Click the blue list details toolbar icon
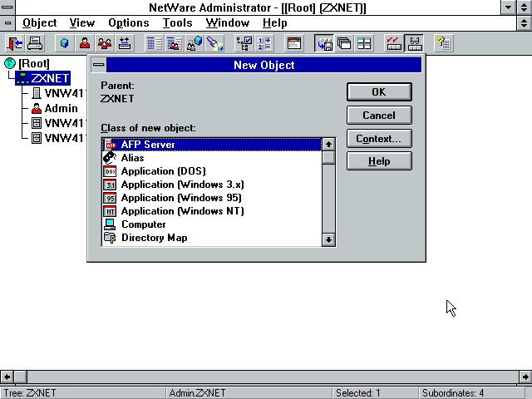 155,43
